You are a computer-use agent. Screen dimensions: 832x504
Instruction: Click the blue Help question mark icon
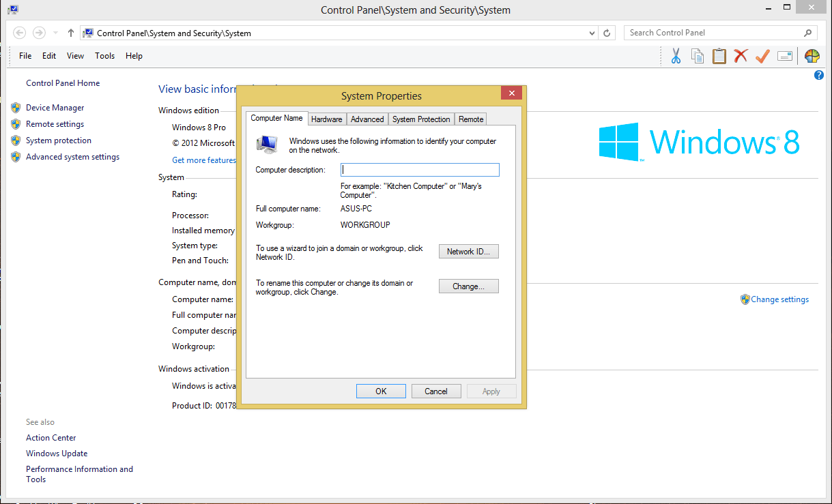(x=819, y=75)
